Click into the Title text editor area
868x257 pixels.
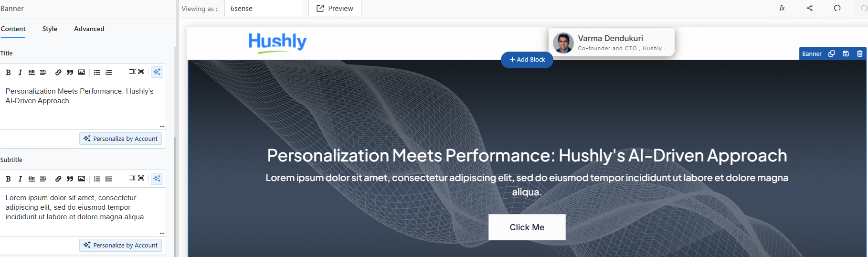point(83,105)
